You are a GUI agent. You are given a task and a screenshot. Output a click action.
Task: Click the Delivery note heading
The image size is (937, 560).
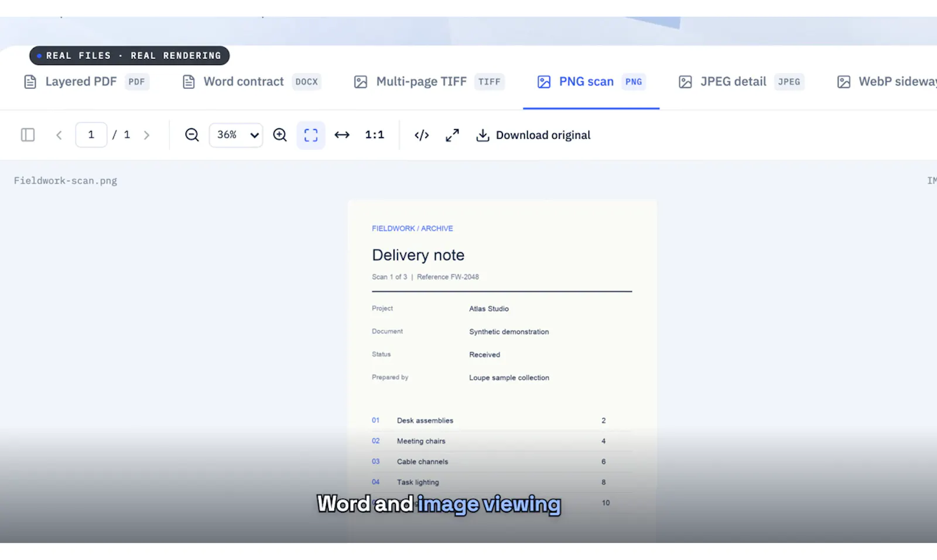418,255
